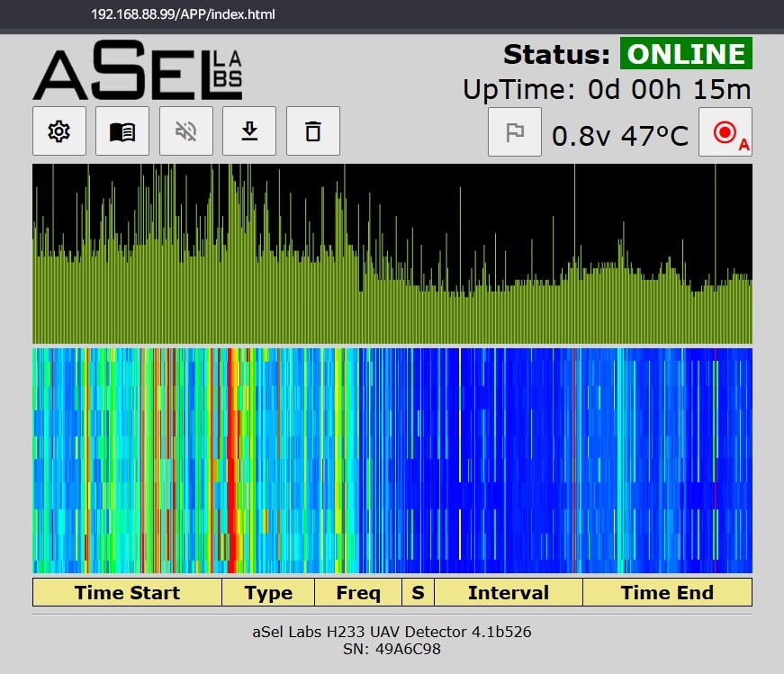Click the address bar URL 192.168.88.99/APP/index.html
This screenshot has width=784, height=674.
(x=183, y=14)
